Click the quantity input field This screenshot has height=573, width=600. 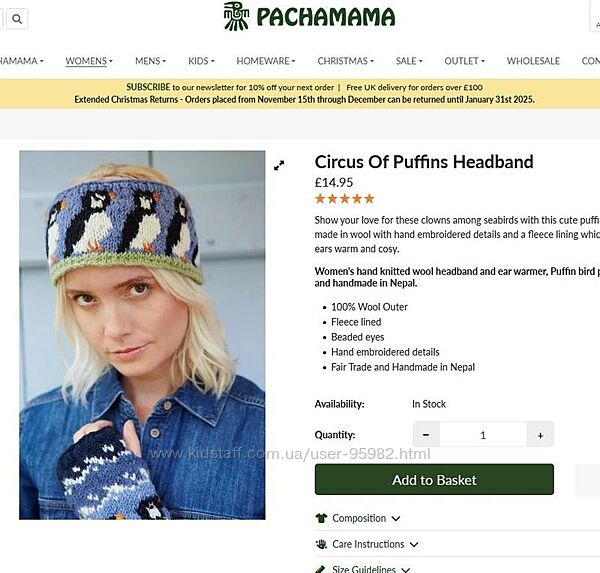coord(483,435)
